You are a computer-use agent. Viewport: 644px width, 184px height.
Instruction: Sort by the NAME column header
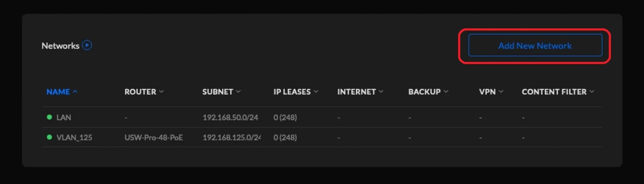58,92
